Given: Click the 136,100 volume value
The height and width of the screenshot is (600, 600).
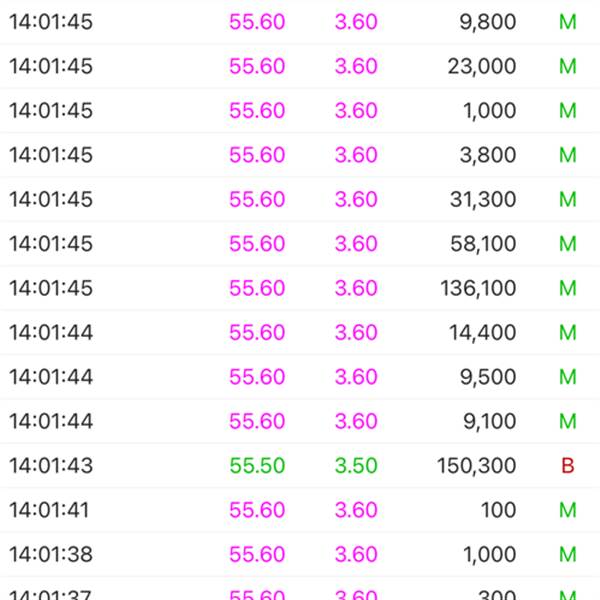Looking at the screenshot, I should point(478,288).
